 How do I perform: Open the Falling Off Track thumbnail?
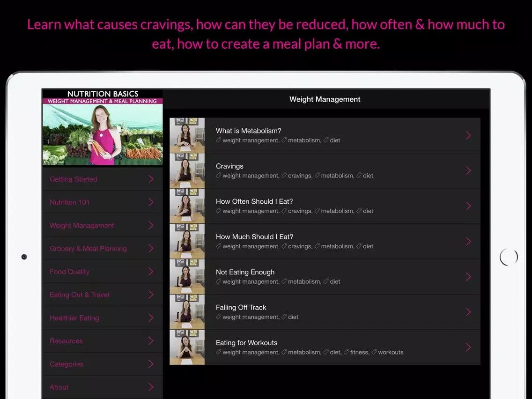point(187,311)
